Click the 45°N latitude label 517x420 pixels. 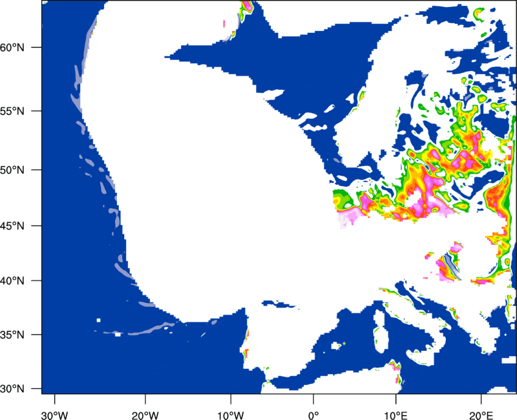point(12,226)
